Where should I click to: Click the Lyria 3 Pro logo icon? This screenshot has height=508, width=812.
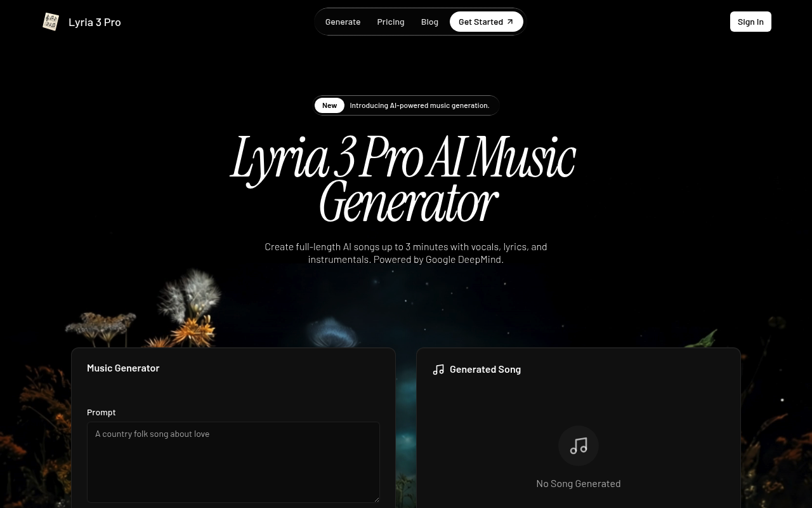pos(51,22)
